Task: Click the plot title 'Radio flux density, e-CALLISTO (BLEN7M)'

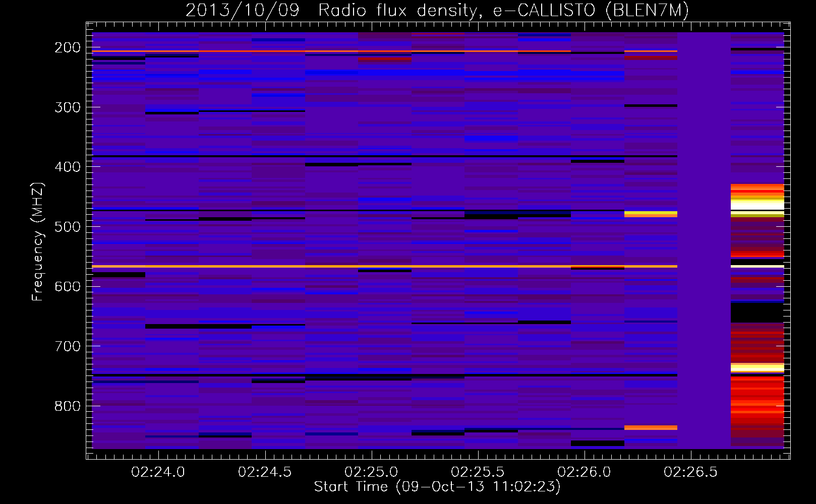Action: click(503, 11)
